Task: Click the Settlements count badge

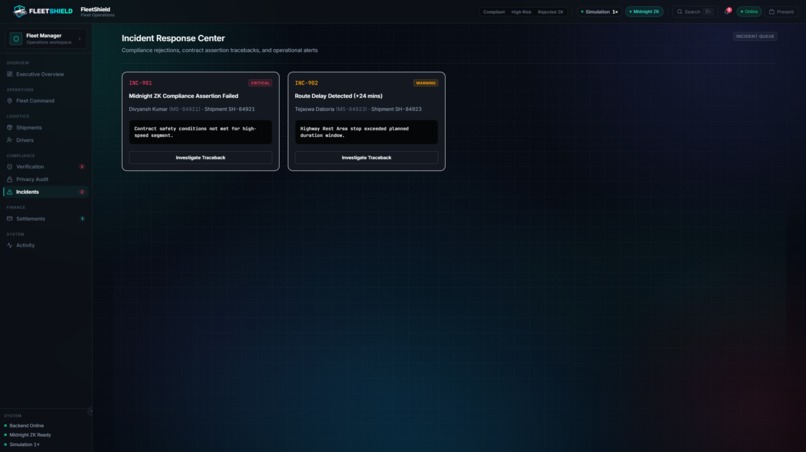Action: (82, 219)
